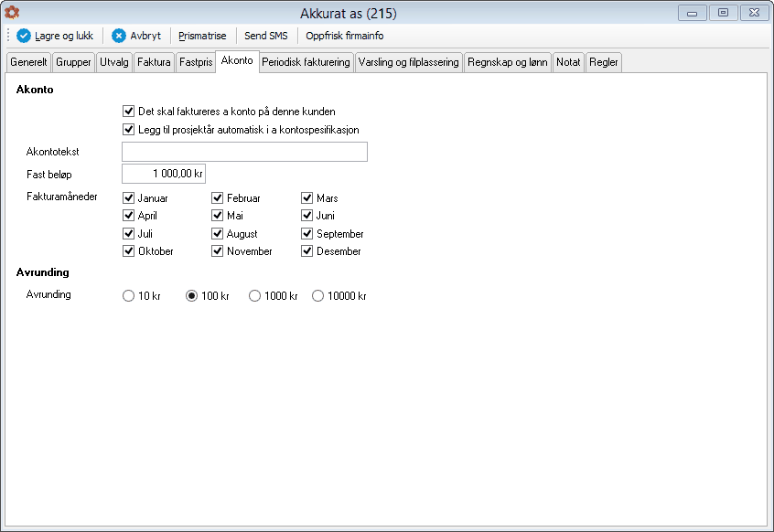The width and height of the screenshot is (774, 532).
Task: Click the blue X Avbryt icon
Action: point(118,36)
